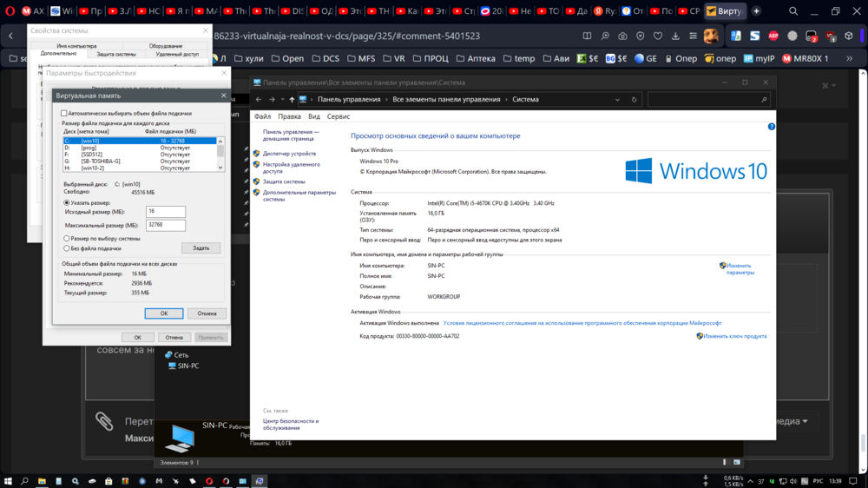Switch to 'Имя компьютера' tab

[x=76, y=46]
